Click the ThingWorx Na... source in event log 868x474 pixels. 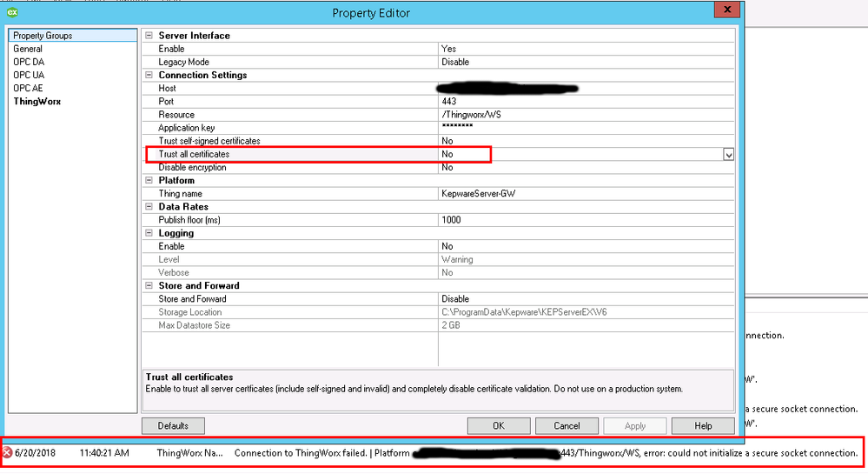pos(190,453)
